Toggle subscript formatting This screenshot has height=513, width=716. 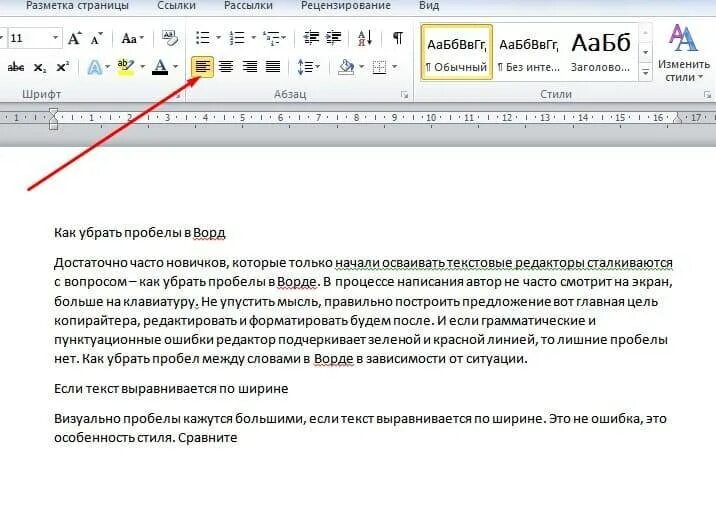[40, 68]
